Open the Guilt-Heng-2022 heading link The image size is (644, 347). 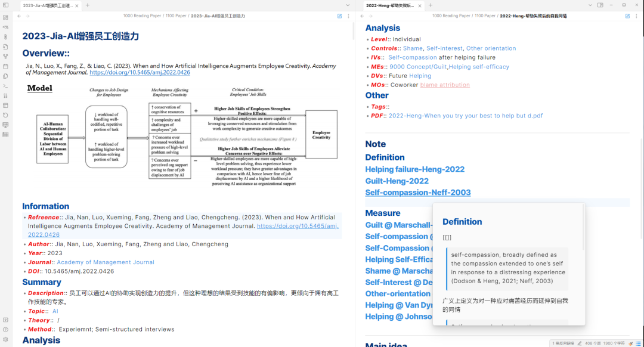coord(397,181)
